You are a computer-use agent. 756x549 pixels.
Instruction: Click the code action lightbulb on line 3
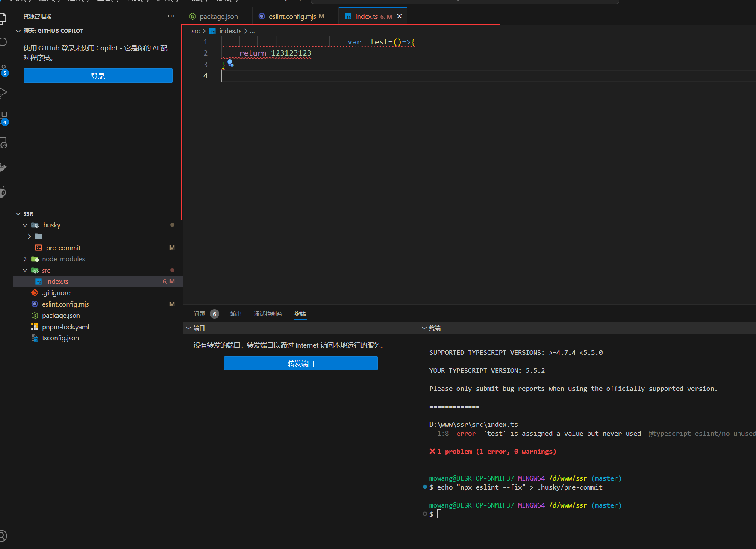tap(230, 63)
